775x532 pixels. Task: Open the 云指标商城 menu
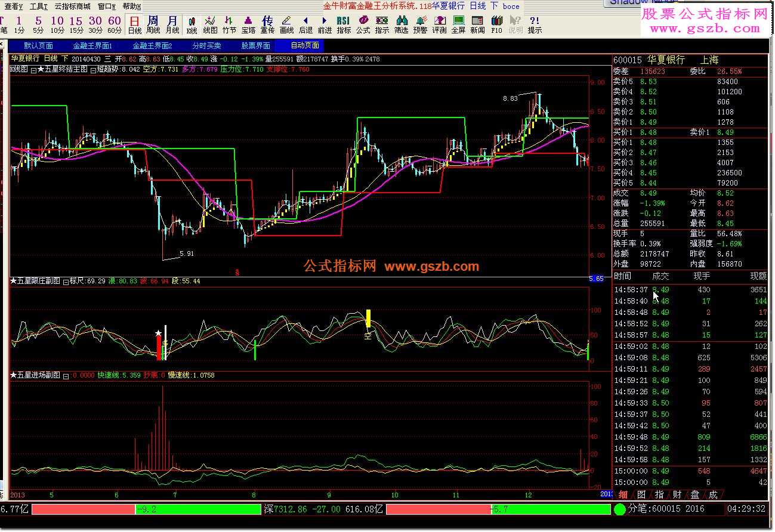point(72,7)
